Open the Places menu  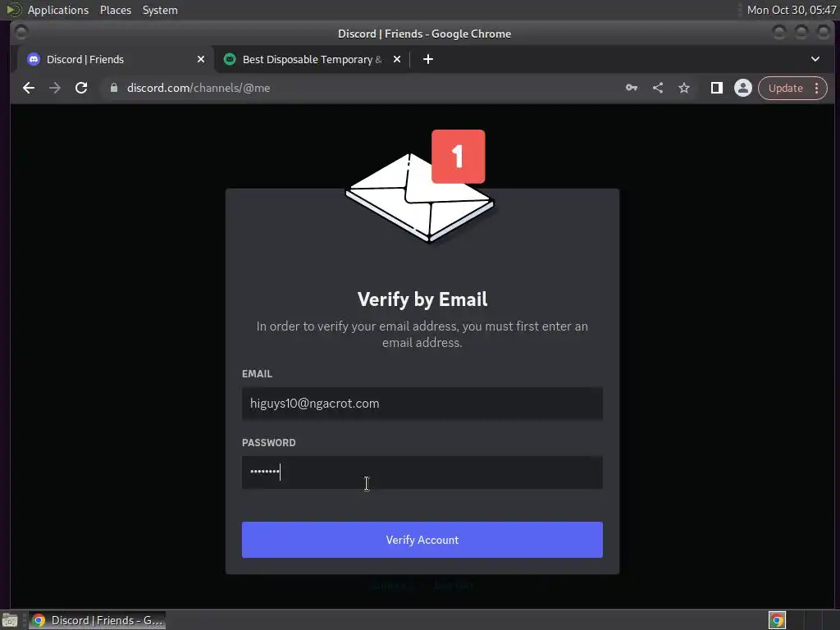115,10
